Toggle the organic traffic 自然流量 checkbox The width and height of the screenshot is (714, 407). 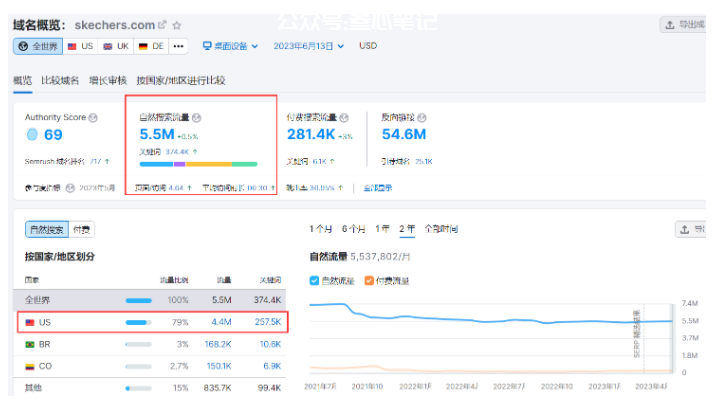click(x=314, y=280)
